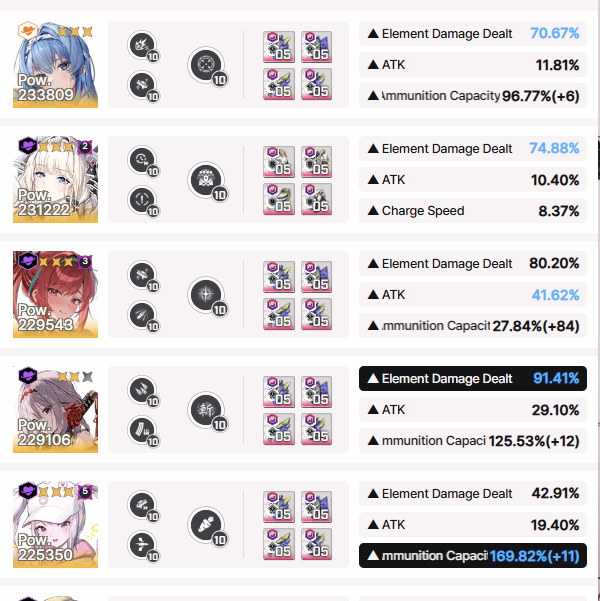Select the exclamation mark skill icon
This screenshot has height=601, width=600.
[x=142, y=200]
